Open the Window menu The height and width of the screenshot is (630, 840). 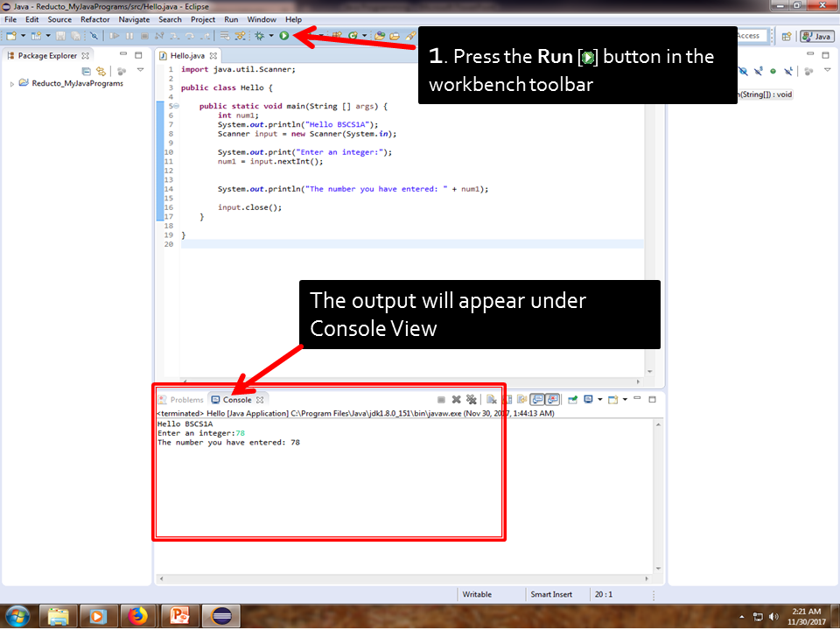pyautogui.click(x=262, y=18)
